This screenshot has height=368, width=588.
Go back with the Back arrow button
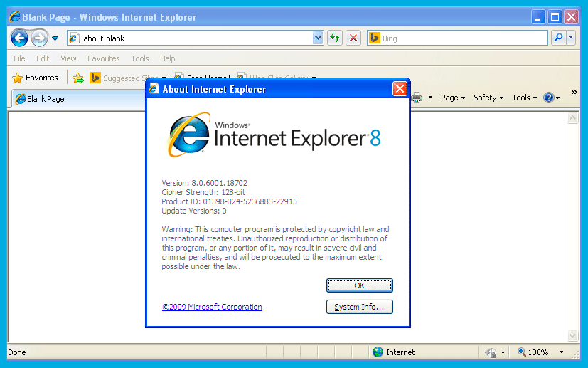(19, 38)
